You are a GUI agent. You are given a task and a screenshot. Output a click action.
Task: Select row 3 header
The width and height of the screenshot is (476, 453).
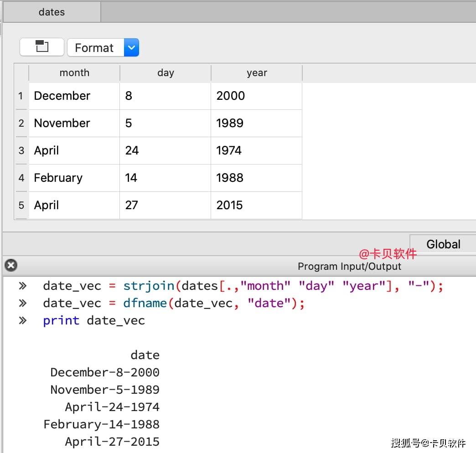tap(21, 151)
